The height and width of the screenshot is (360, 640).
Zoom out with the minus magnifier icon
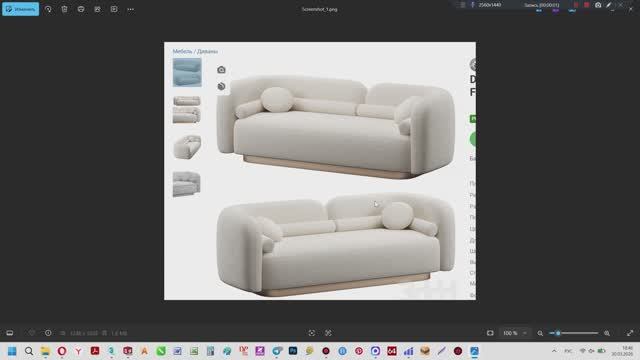540,333
